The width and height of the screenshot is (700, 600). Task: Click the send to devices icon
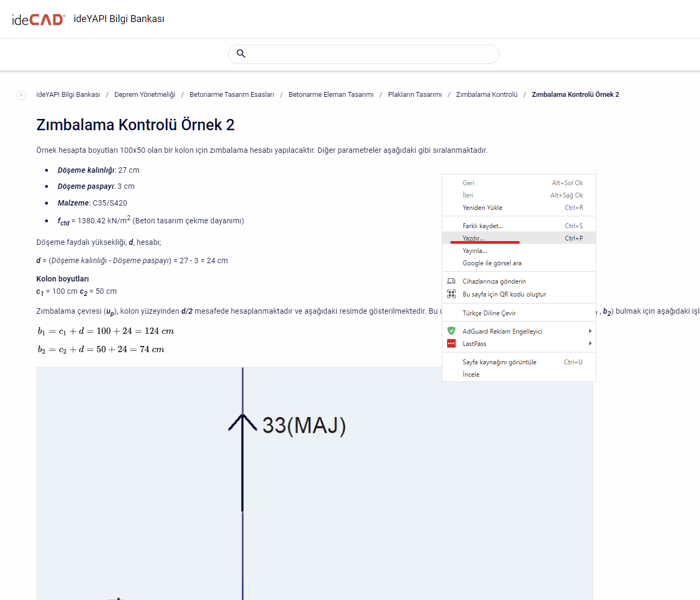tap(451, 281)
